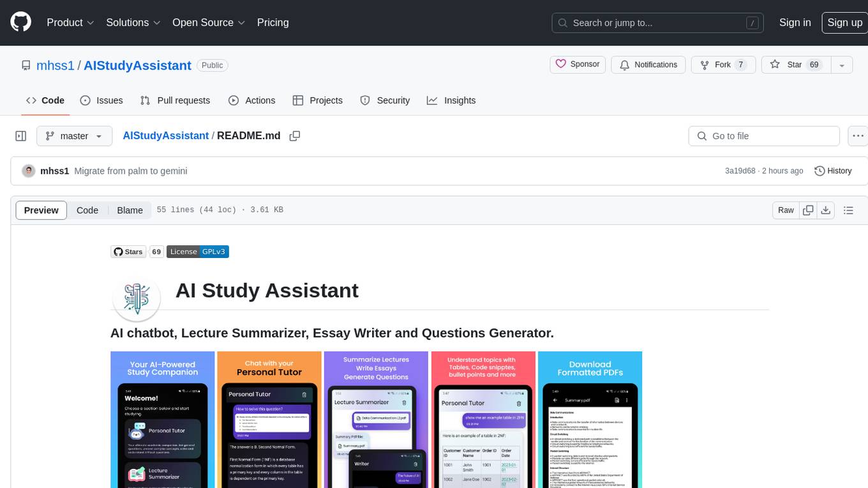Expand the file tree side panel
This screenshot has width=868, height=488.
coord(21,136)
